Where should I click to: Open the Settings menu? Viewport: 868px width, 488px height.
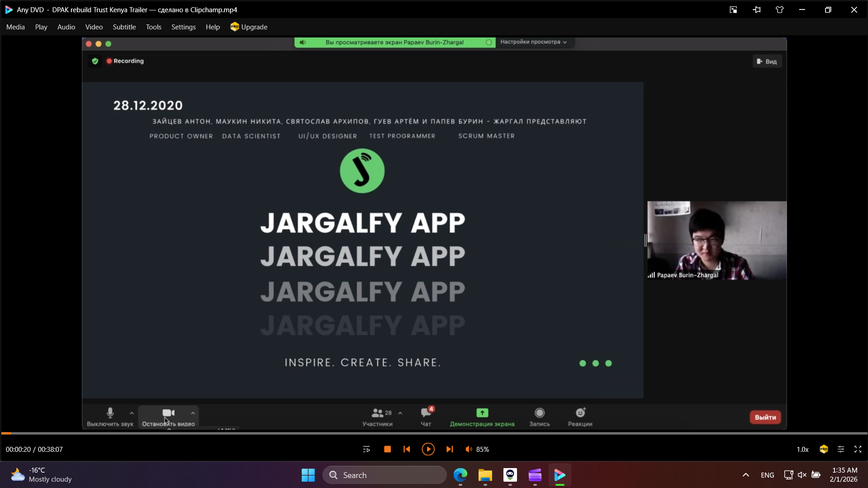tap(184, 27)
